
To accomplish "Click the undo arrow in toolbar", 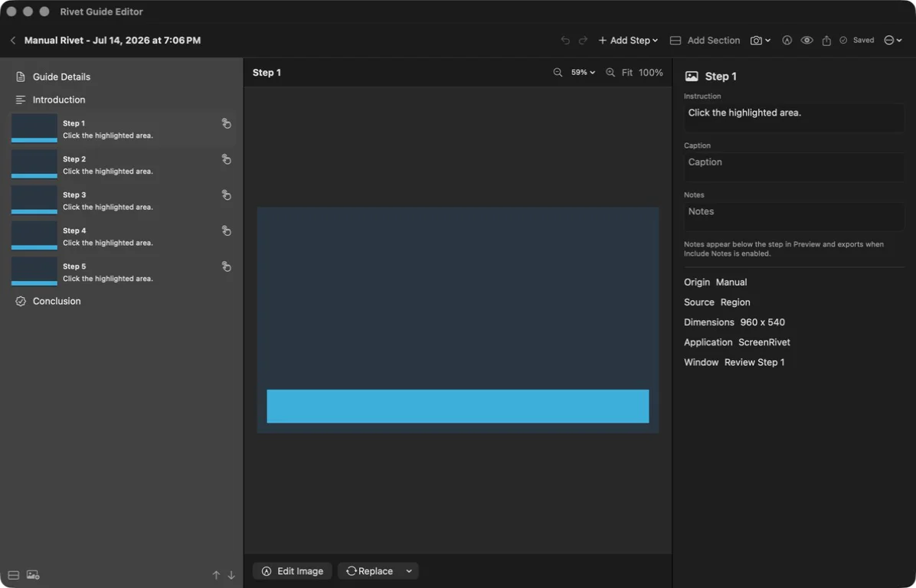I will tap(565, 41).
